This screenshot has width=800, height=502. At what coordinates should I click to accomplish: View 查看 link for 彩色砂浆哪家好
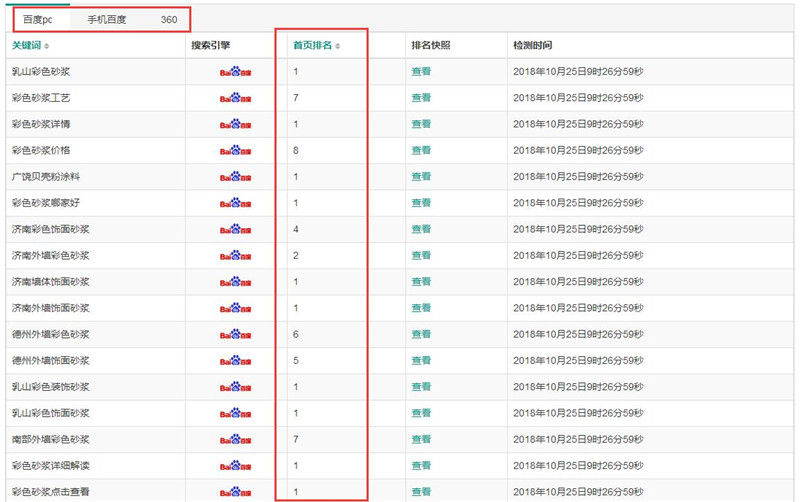(x=421, y=203)
